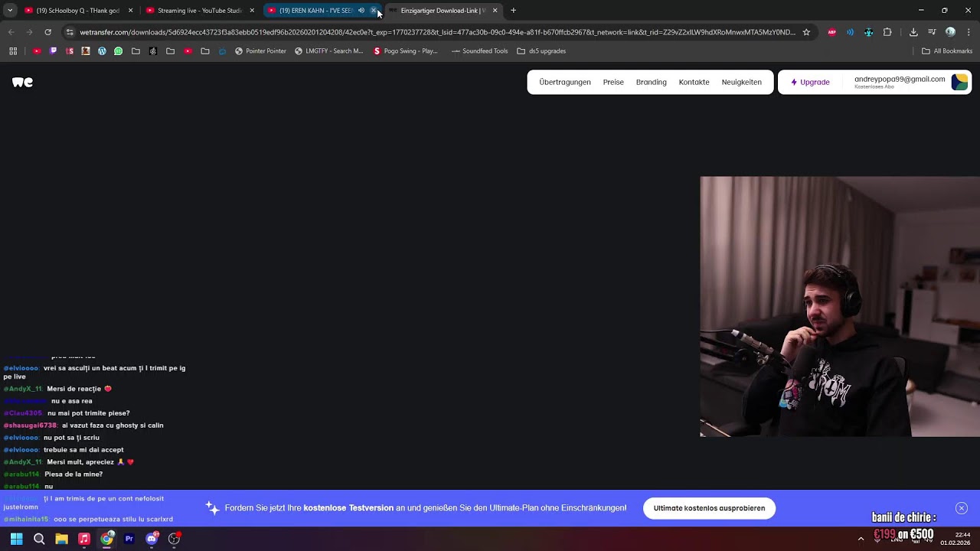Open the Windows Start menu
This screenshot has width=980, height=551.
(x=16, y=539)
